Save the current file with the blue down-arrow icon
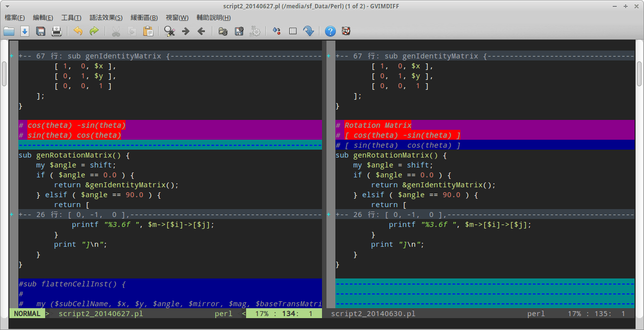This screenshot has height=330, width=644. click(25, 31)
